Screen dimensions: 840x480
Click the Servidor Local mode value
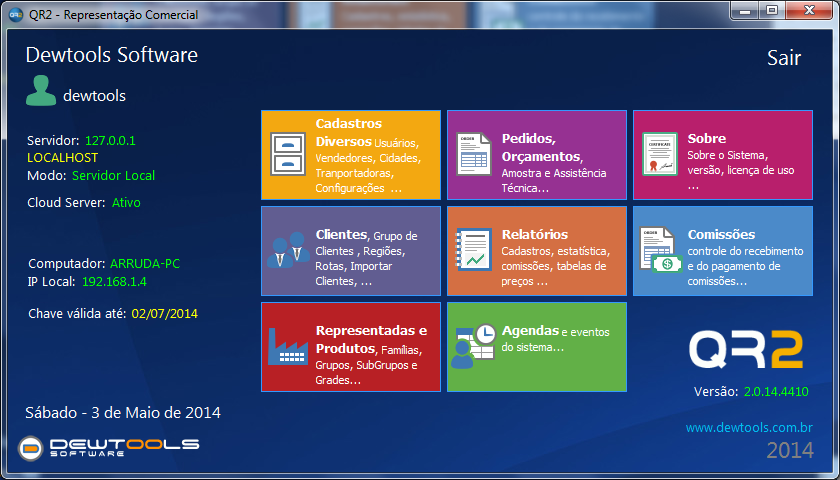pos(114,176)
